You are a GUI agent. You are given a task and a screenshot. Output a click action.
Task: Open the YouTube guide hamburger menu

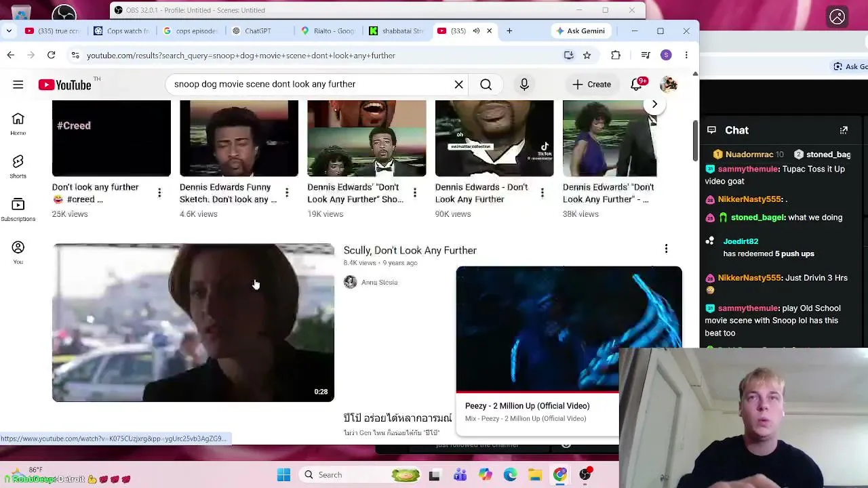pos(18,85)
